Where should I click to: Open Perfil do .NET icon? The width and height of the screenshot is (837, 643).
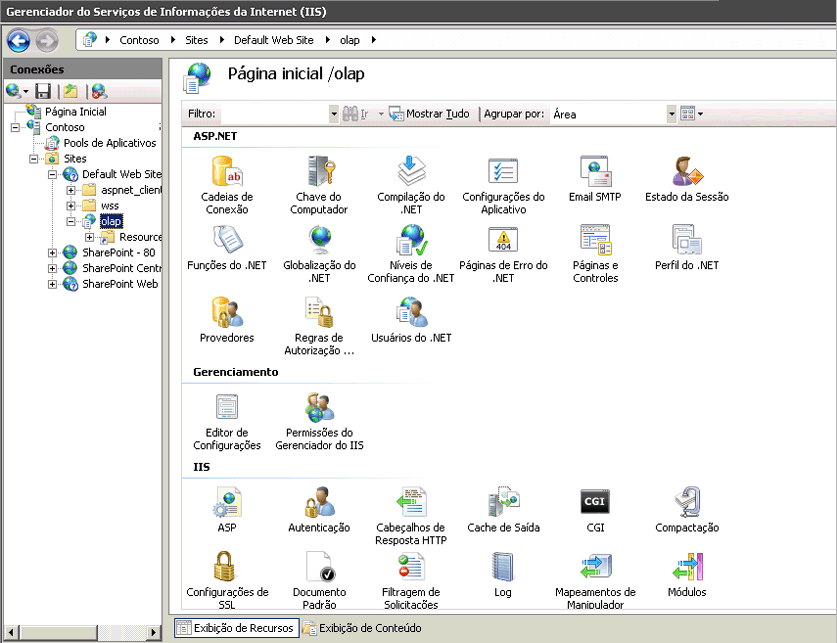point(687,247)
